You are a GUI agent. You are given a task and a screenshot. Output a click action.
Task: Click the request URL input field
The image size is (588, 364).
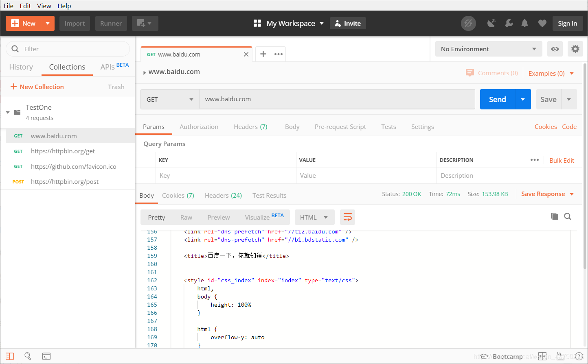pyautogui.click(x=337, y=99)
